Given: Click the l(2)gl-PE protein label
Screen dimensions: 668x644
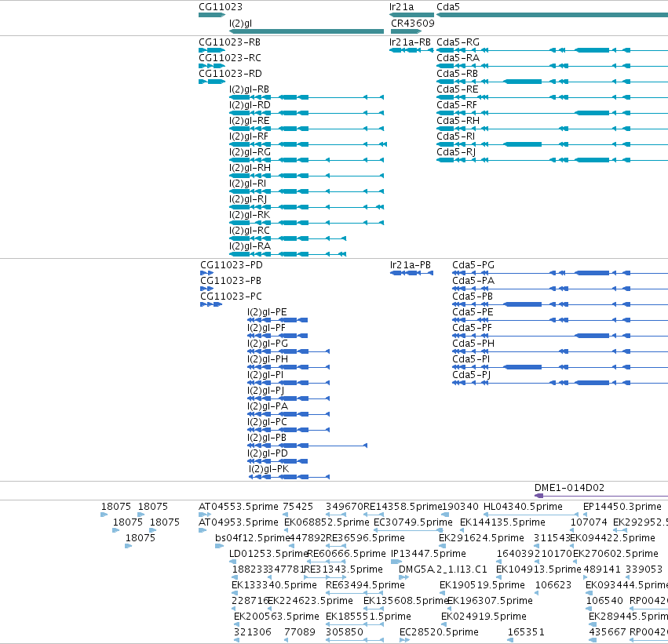Looking at the screenshot, I should (267, 312).
